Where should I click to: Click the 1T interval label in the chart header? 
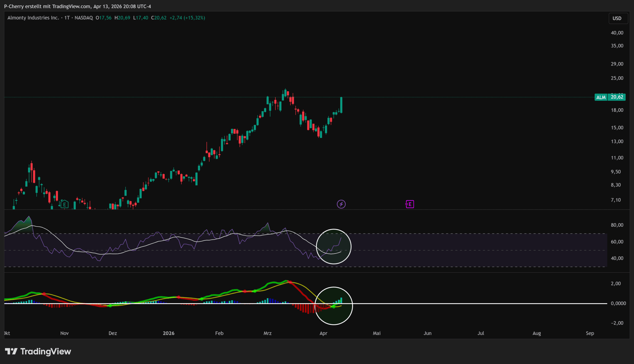coord(67,18)
